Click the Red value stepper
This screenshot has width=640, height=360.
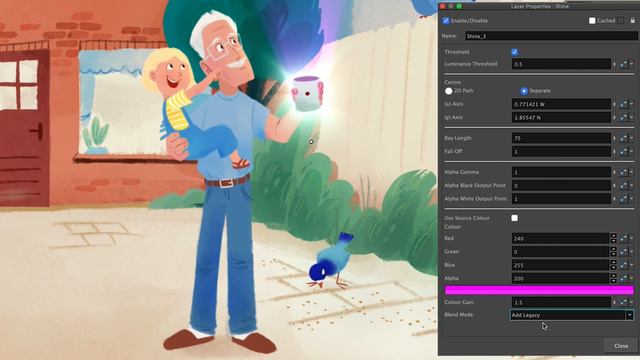click(613, 238)
